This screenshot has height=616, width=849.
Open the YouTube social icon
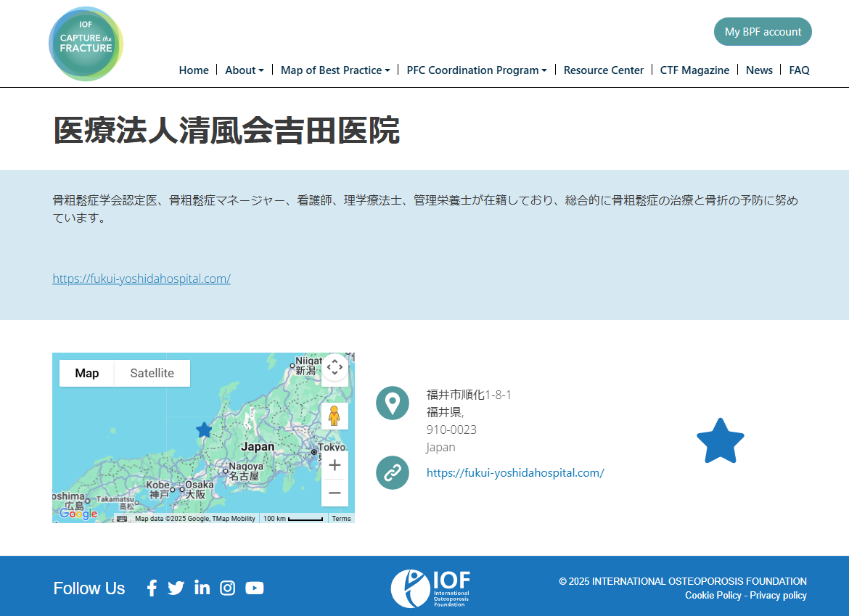255,588
